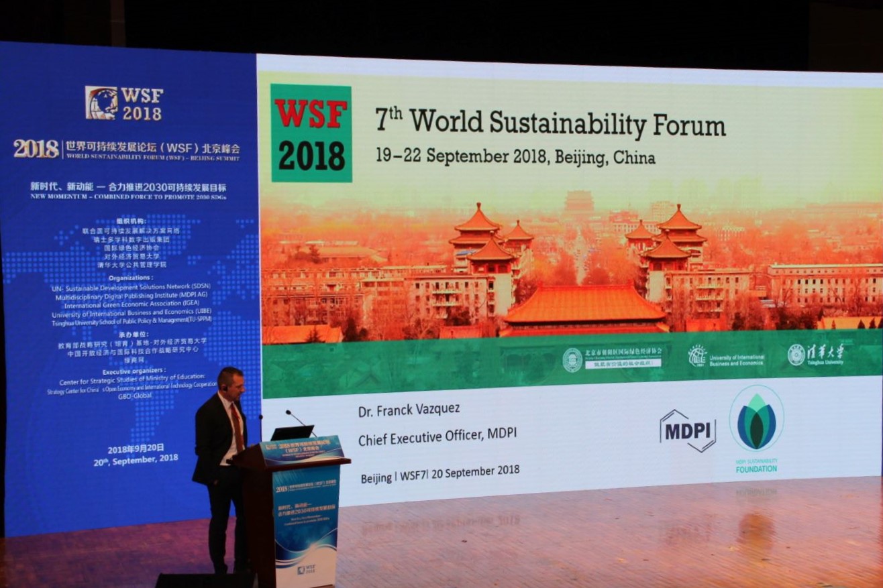Screen dimensions: 883x588
Task: Click WSF 2018 logo atop blue banner
Action: pos(124,103)
